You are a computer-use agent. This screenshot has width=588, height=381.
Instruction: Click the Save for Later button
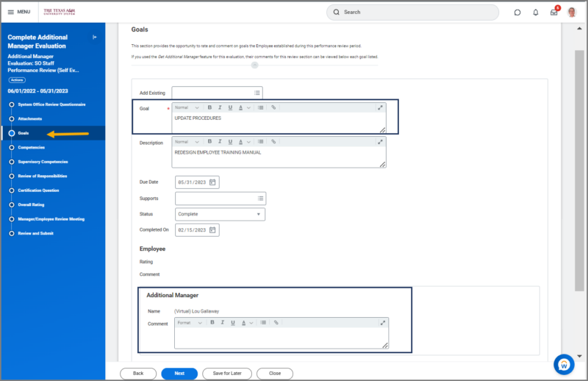(229, 373)
